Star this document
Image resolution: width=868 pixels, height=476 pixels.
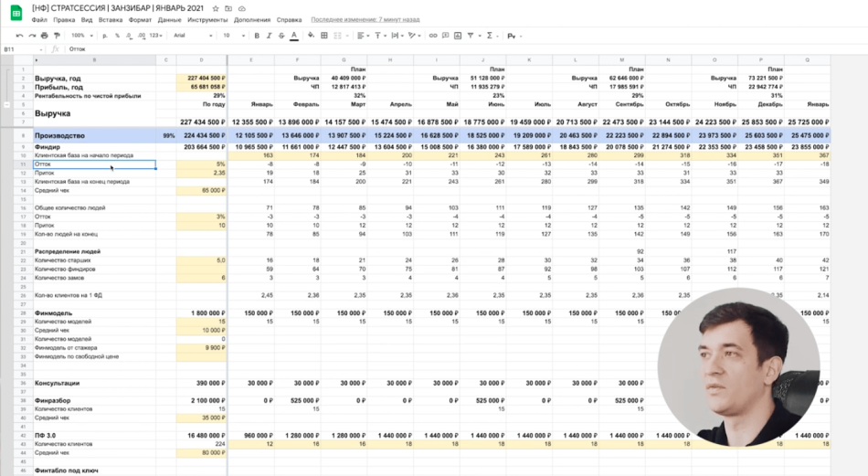click(216, 8)
